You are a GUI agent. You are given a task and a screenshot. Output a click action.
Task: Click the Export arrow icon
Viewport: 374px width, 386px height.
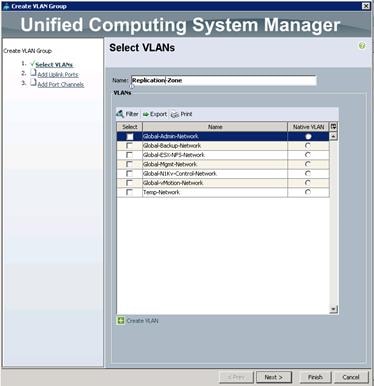(146, 114)
